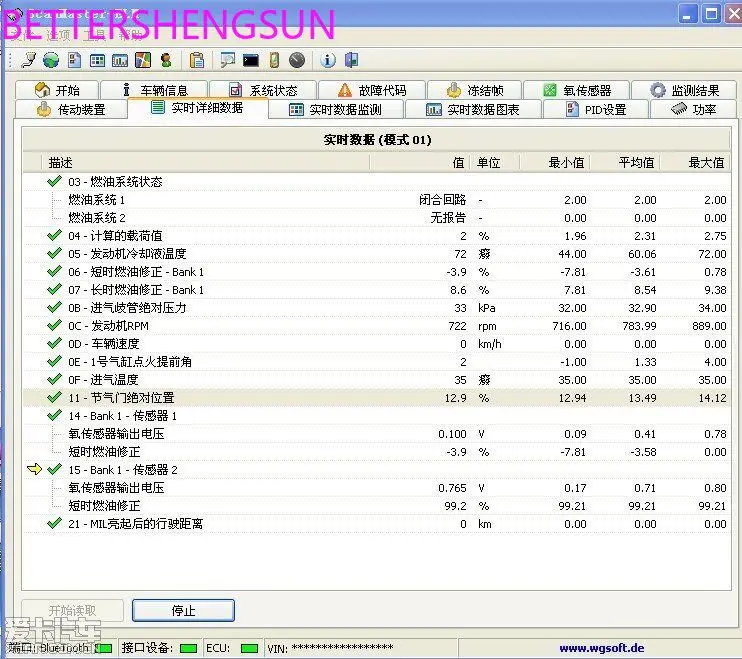Toggle checkmark for 21 - MIL亮起后的行驶距离
The width and height of the screenshot is (742, 659).
click(54, 523)
